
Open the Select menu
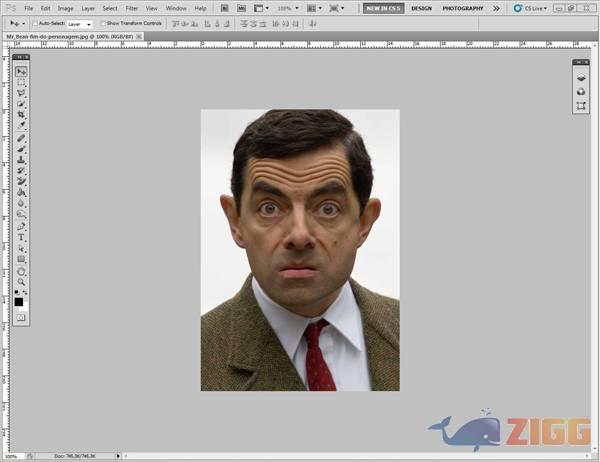click(x=110, y=8)
